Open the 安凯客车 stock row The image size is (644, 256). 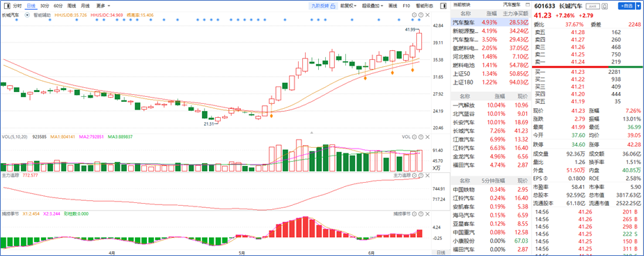coord(490,206)
